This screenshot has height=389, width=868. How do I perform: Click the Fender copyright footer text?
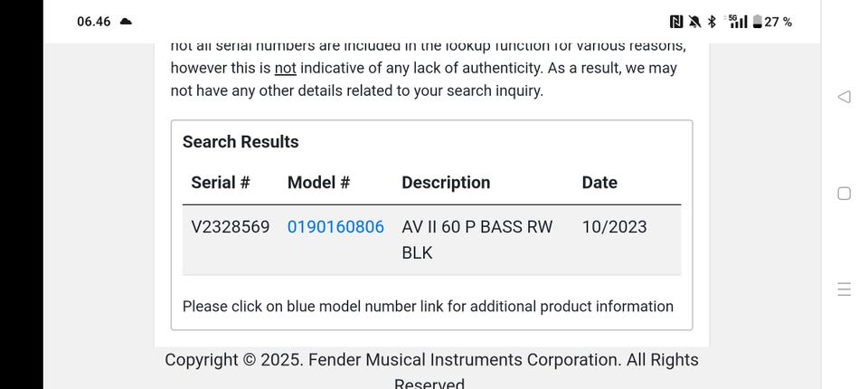point(431,360)
